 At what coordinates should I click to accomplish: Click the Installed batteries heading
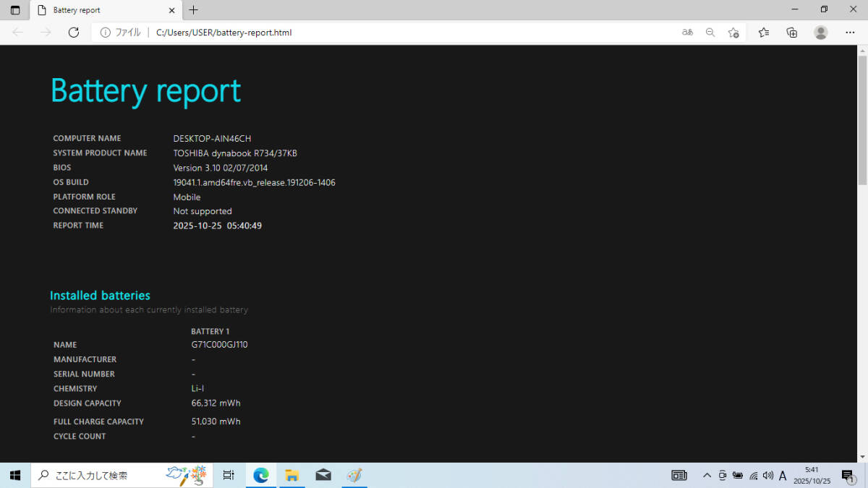[x=100, y=296]
